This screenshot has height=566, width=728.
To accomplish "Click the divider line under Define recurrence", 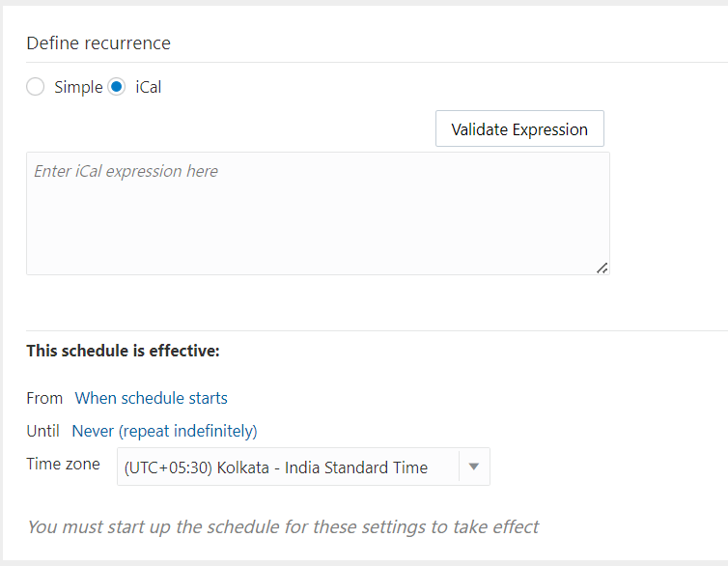I will point(377,63).
